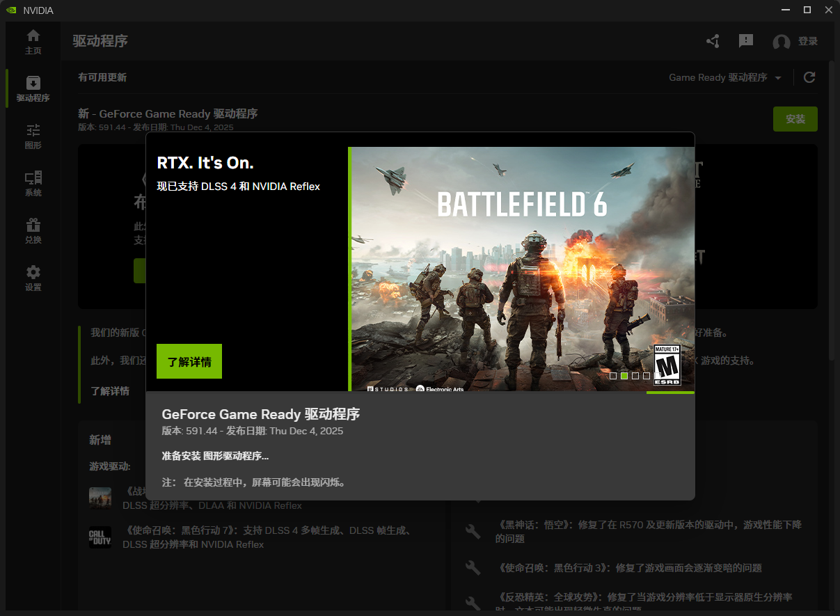Click 登录 to sign in
Image resolution: width=840 pixels, height=616 pixels.
click(807, 42)
